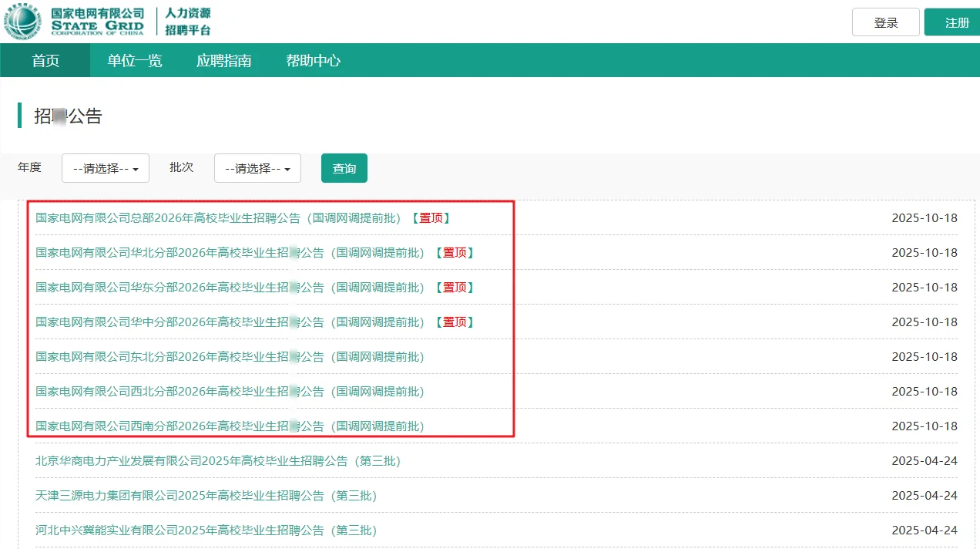980x549 pixels.
Task: Open the 华北分部2026年 recruitment announcement
Action: point(230,253)
